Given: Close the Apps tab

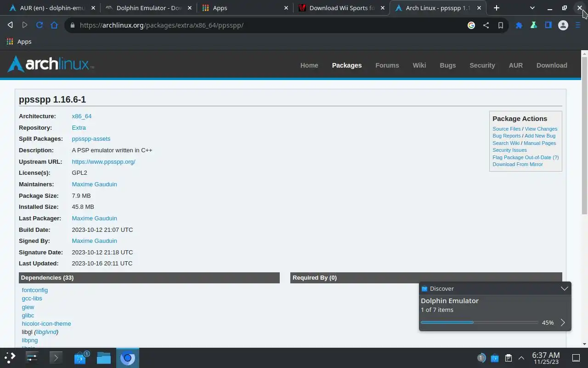Looking at the screenshot, I should tap(286, 8).
